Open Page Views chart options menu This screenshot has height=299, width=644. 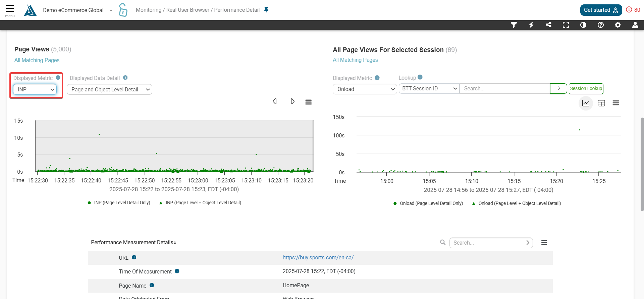click(x=309, y=102)
